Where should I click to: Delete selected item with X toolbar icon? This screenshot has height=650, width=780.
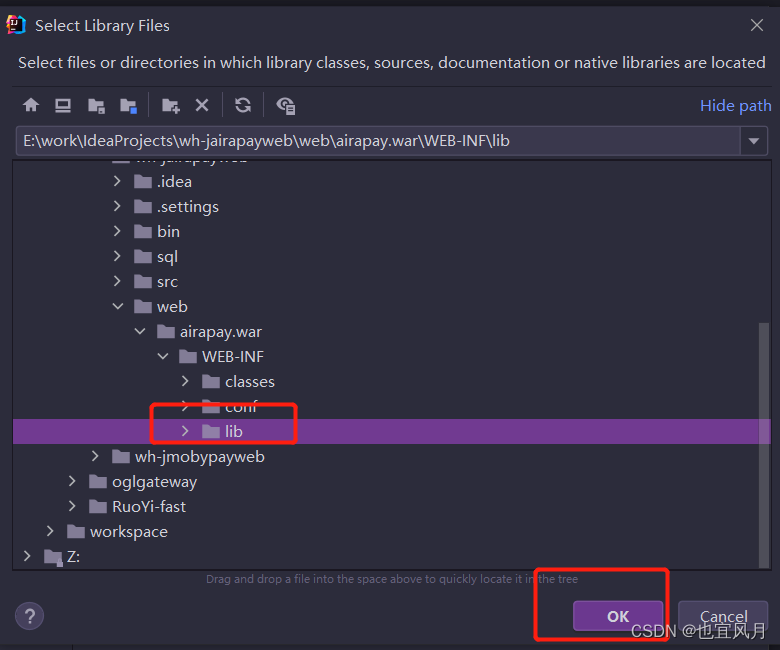click(x=202, y=105)
